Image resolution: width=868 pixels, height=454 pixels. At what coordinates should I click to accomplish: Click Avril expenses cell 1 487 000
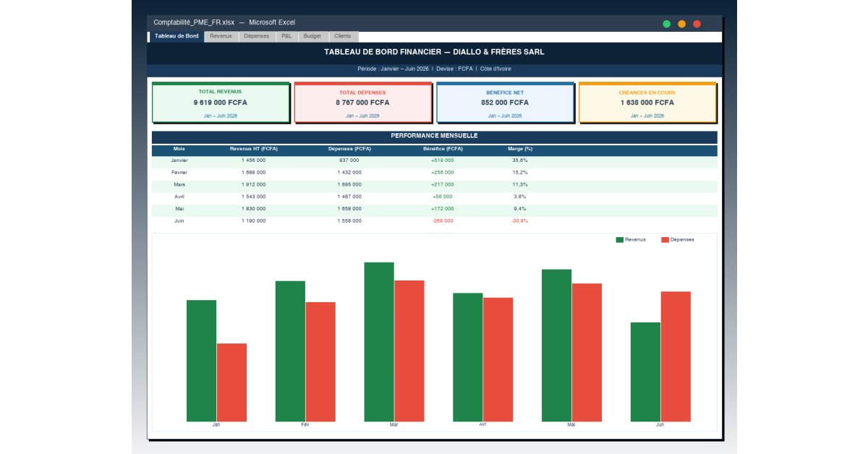349,197
